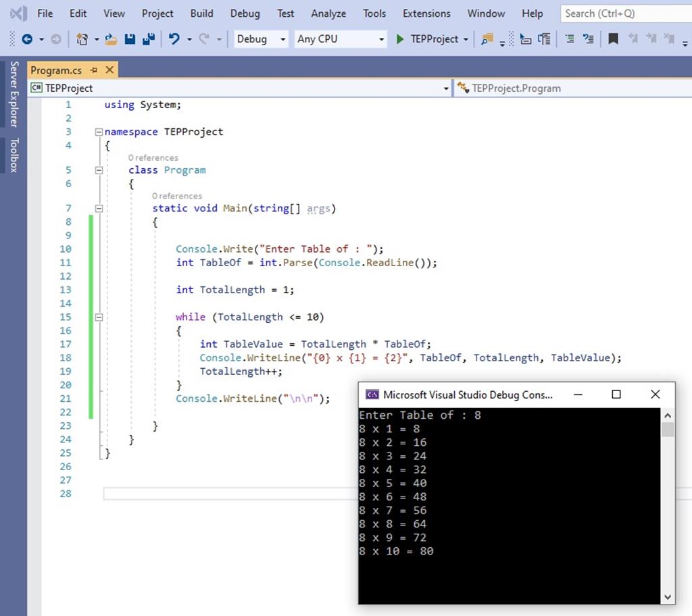Collapse the while loop code block

[99, 317]
